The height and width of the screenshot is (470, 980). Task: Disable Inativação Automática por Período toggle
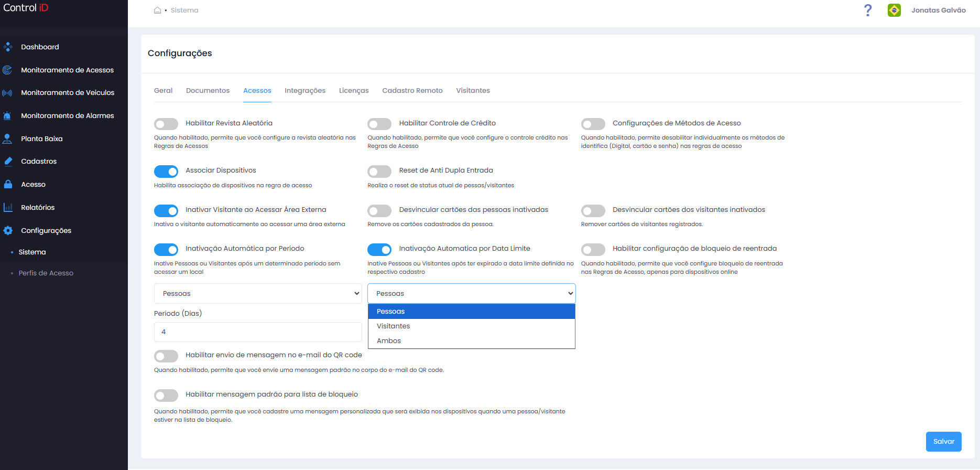pyautogui.click(x=166, y=250)
